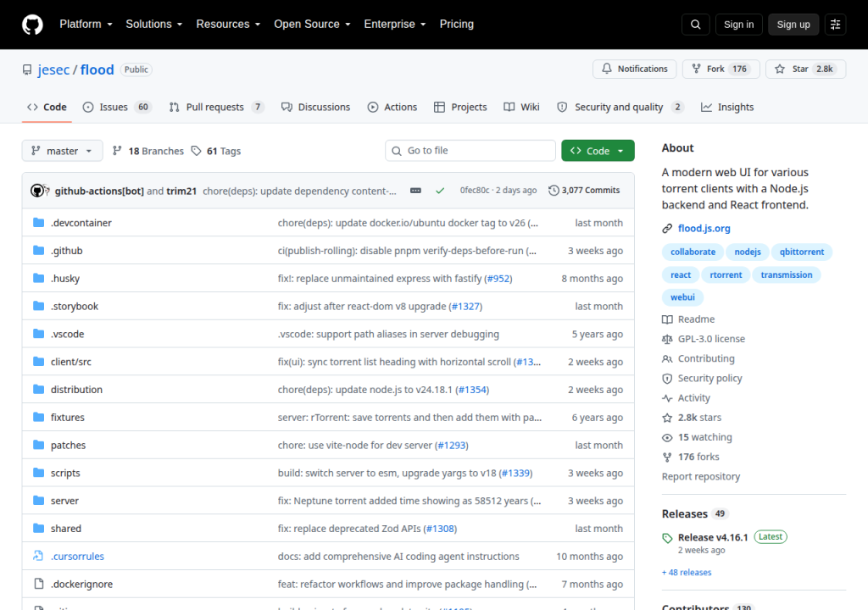Open the appearance settings icon beside Sign up
The width and height of the screenshot is (868, 610).
coord(835,25)
